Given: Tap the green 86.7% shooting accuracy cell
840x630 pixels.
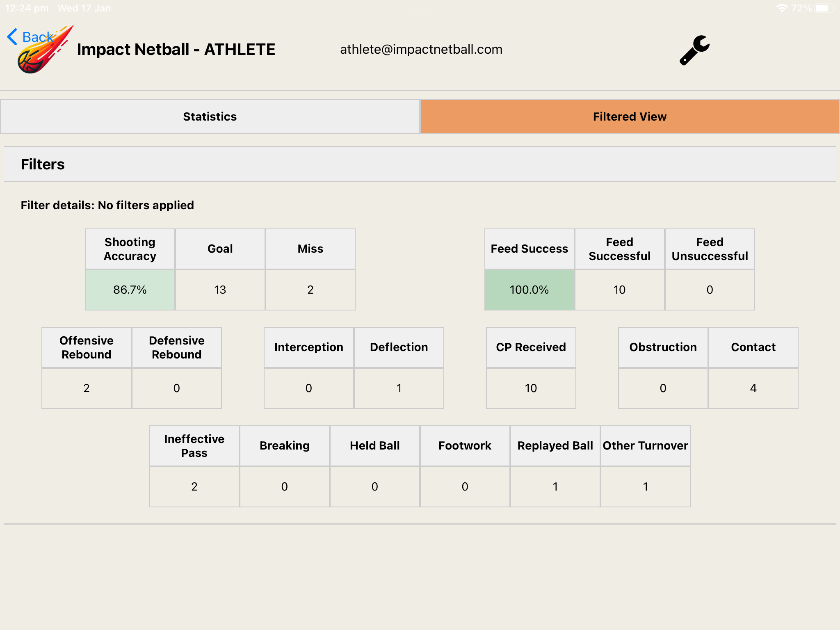Looking at the screenshot, I should (130, 290).
